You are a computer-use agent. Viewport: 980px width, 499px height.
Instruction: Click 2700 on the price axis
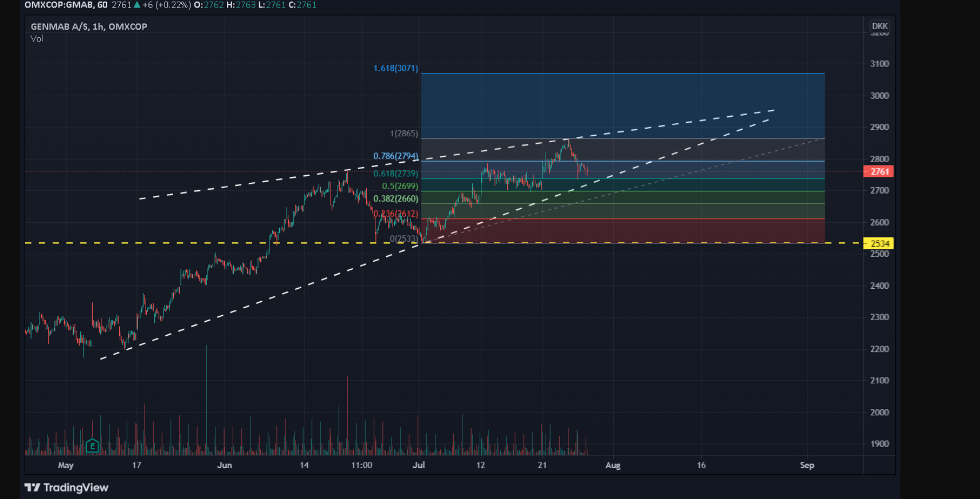[880, 190]
